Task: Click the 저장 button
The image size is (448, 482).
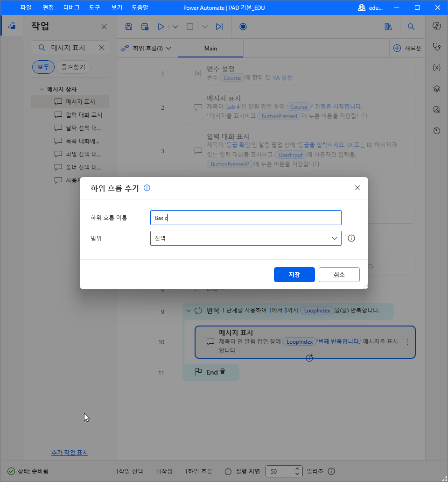Action: pos(294,275)
